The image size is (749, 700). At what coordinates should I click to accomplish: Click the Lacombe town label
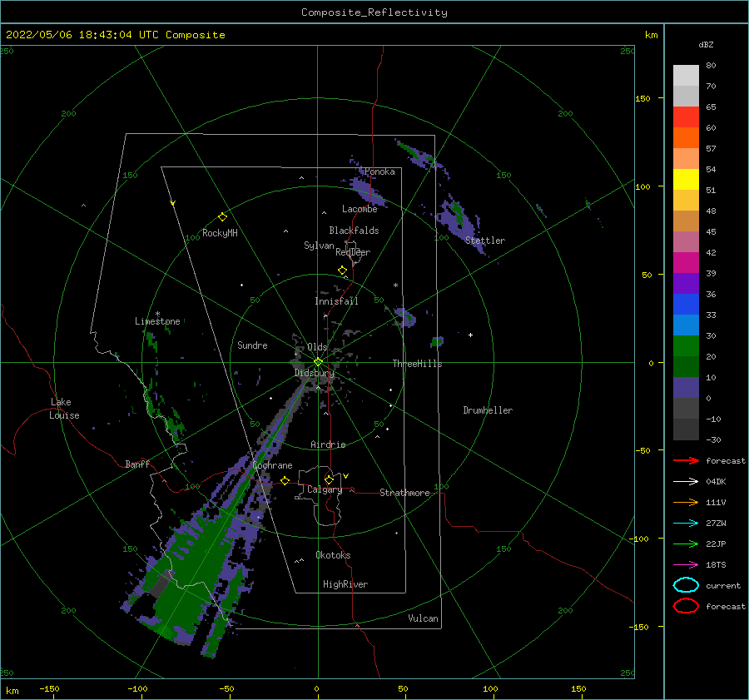(x=360, y=209)
